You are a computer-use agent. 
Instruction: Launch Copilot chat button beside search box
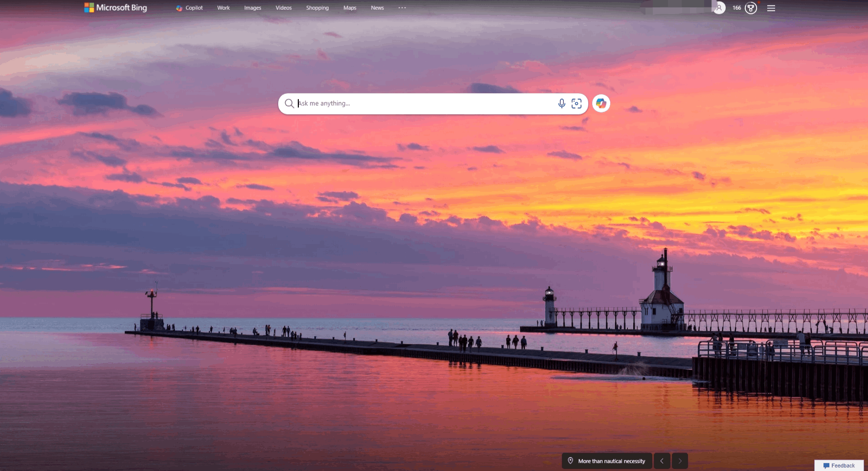tap(601, 104)
